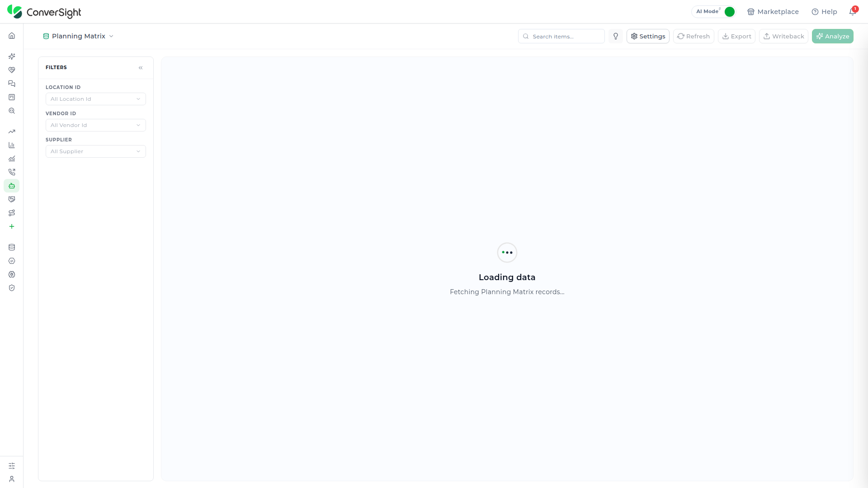
Task: Open the handshake icon in the sidebar
Action: pos(12,199)
